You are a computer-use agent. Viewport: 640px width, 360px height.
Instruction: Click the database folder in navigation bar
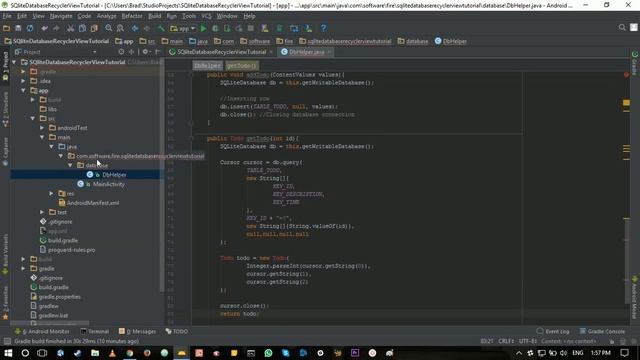coord(413,41)
